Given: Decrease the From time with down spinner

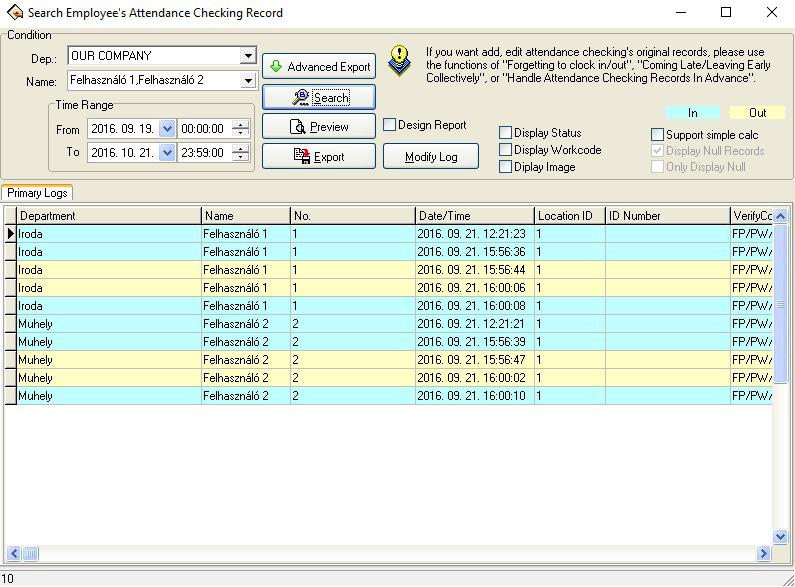Looking at the screenshot, I should (241, 133).
